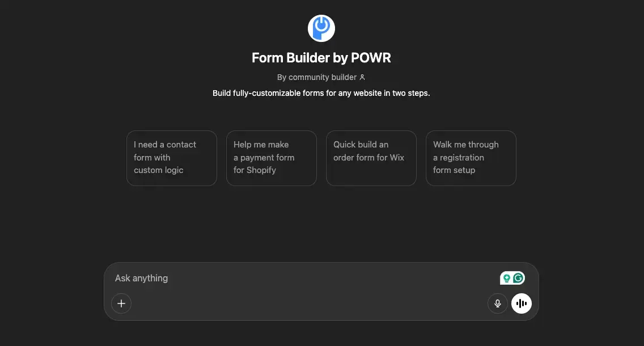This screenshot has height=346, width=644.
Task: Open the 'By community builder' link
Action: 316,77
